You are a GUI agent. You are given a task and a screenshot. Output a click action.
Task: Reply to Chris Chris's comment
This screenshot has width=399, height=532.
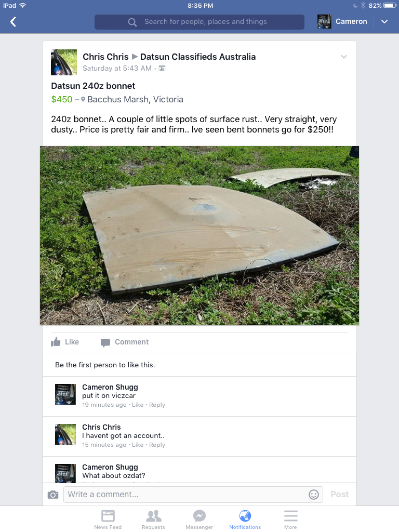157,445
